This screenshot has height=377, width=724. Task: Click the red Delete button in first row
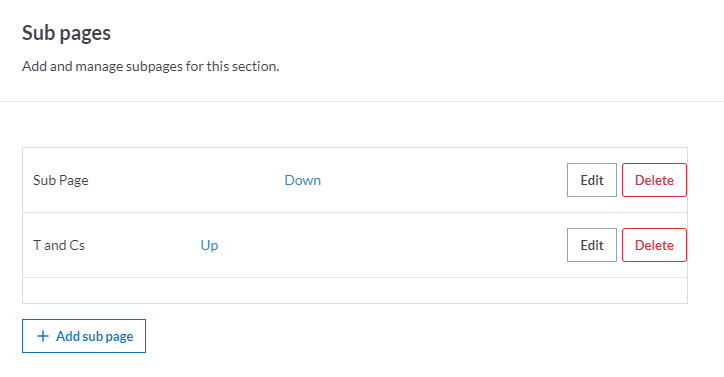[x=654, y=180]
